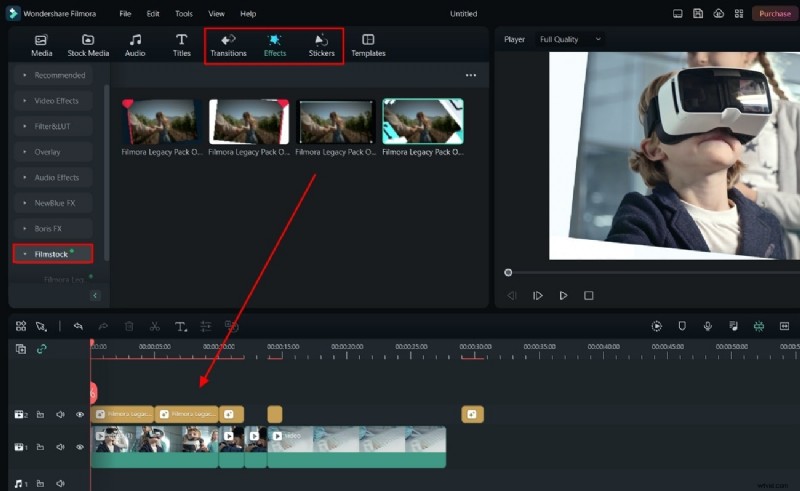Stop the preview playback

point(589,296)
